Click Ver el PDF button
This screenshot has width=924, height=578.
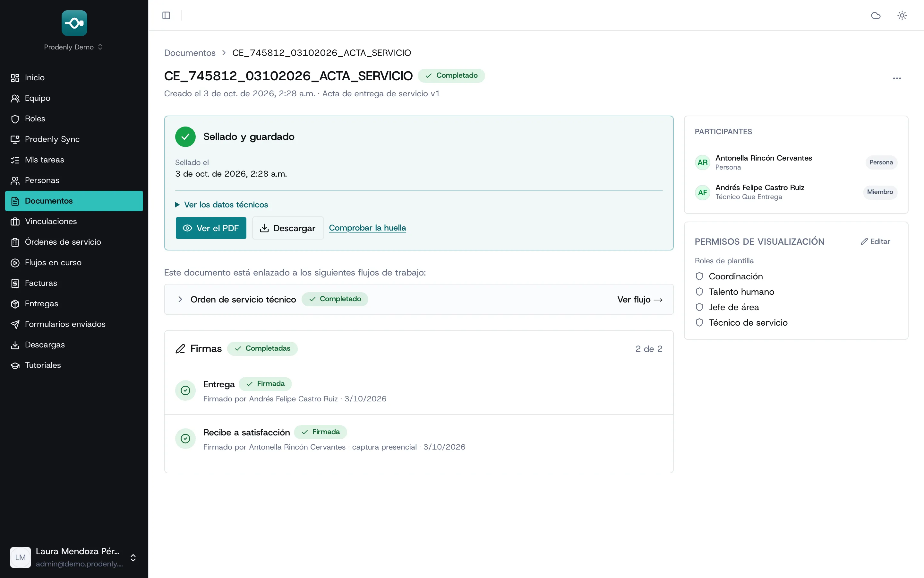211,228
